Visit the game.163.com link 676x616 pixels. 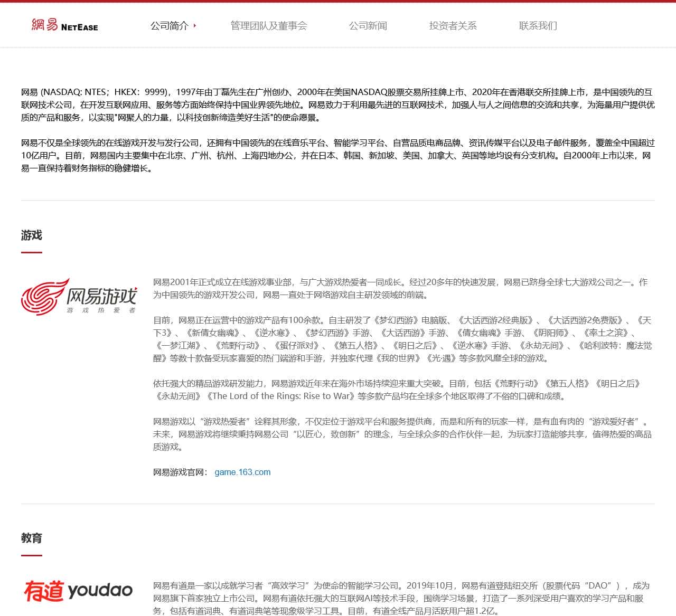coord(242,472)
